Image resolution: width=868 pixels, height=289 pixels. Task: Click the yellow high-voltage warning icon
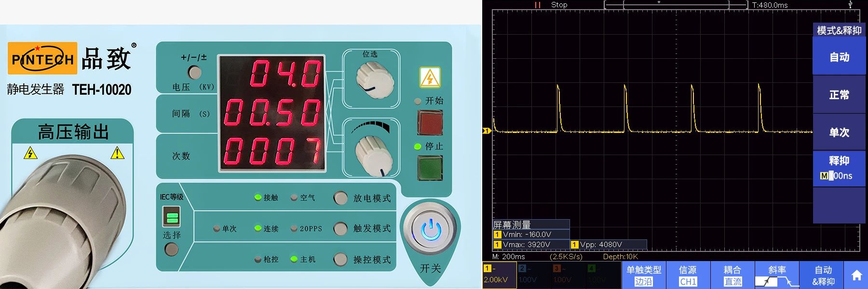point(429,77)
